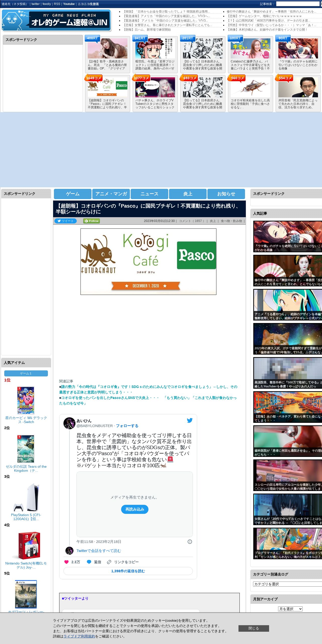Click the small avatar beside Twitterで会話をすべて読む
322x644 pixels.
(69, 551)
